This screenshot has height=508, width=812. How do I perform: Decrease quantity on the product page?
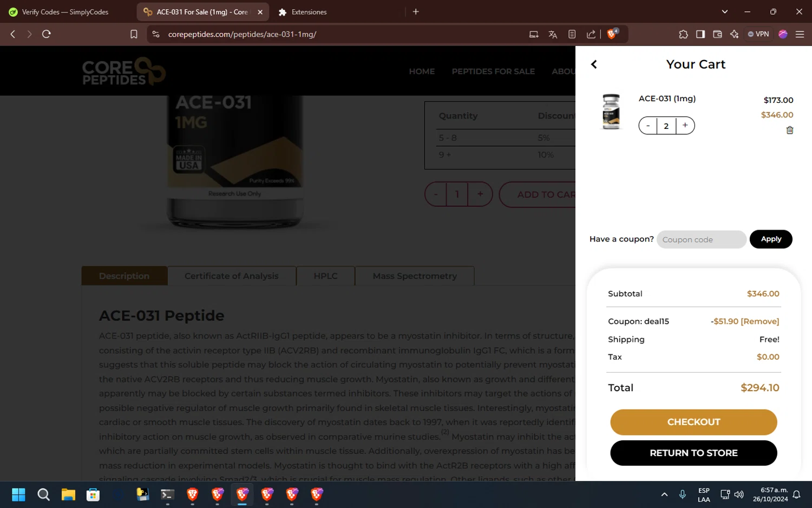click(436, 194)
